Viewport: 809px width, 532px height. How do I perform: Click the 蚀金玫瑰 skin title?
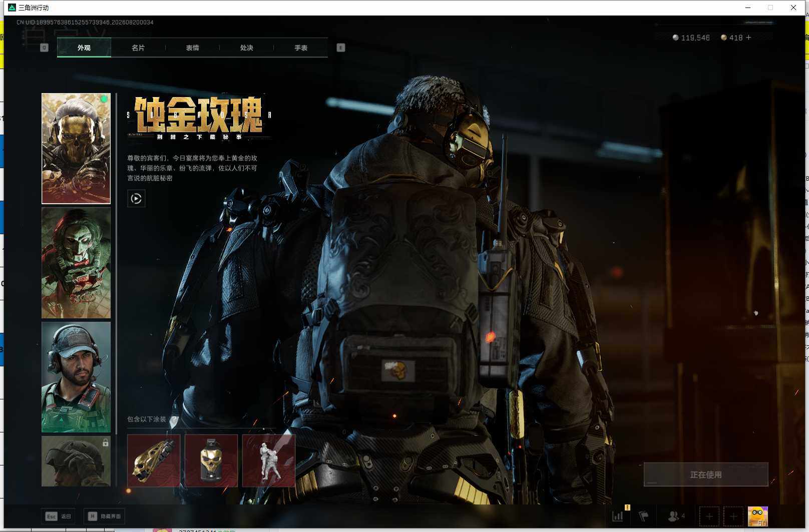199,115
